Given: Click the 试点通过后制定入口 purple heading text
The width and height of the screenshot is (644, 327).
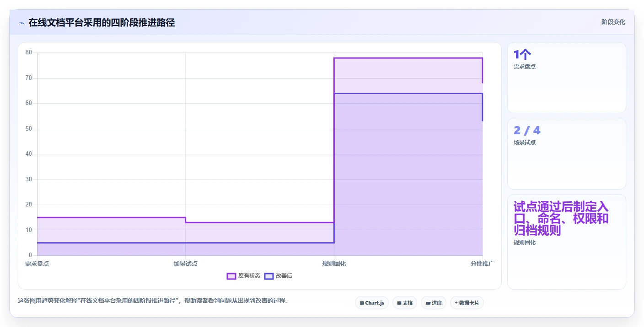Looking at the screenshot, I should [x=561, y=218].
